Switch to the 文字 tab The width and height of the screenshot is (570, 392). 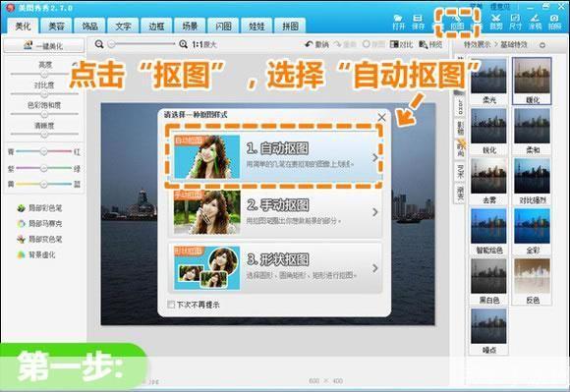(x=123, y=26)
